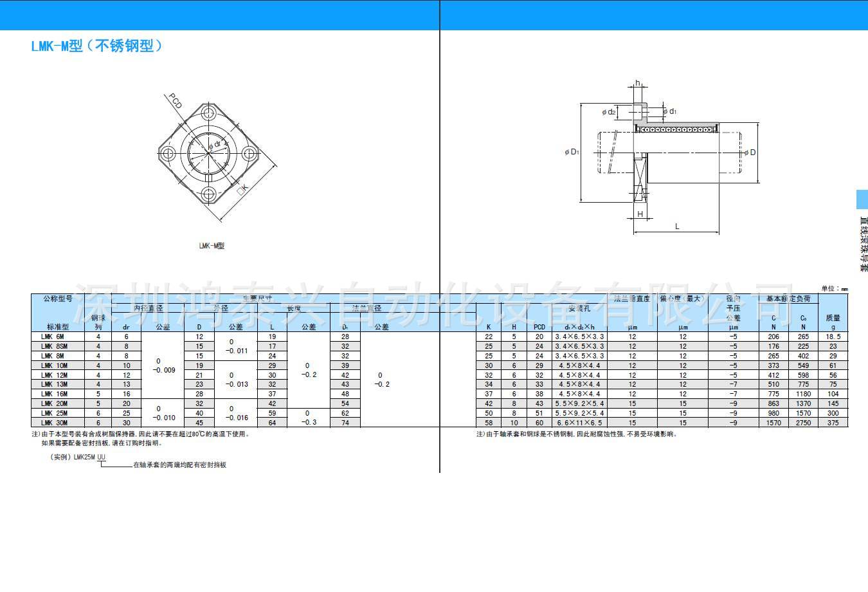The image size is (868, 592).
Task: Select the side cross-section bearing drawing
Action: [x=662, y=158]
